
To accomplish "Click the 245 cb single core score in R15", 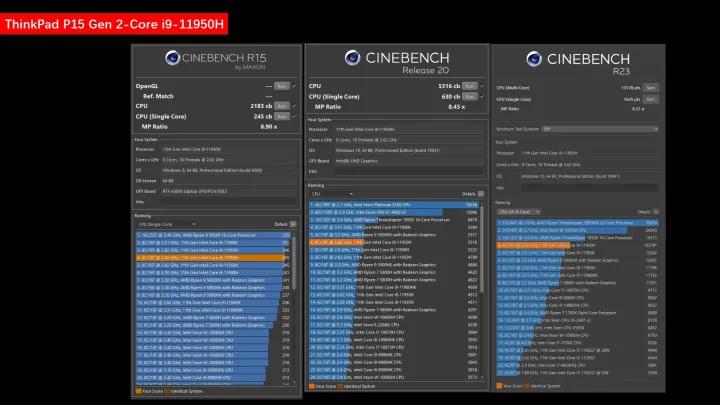I will click(263, 117).
